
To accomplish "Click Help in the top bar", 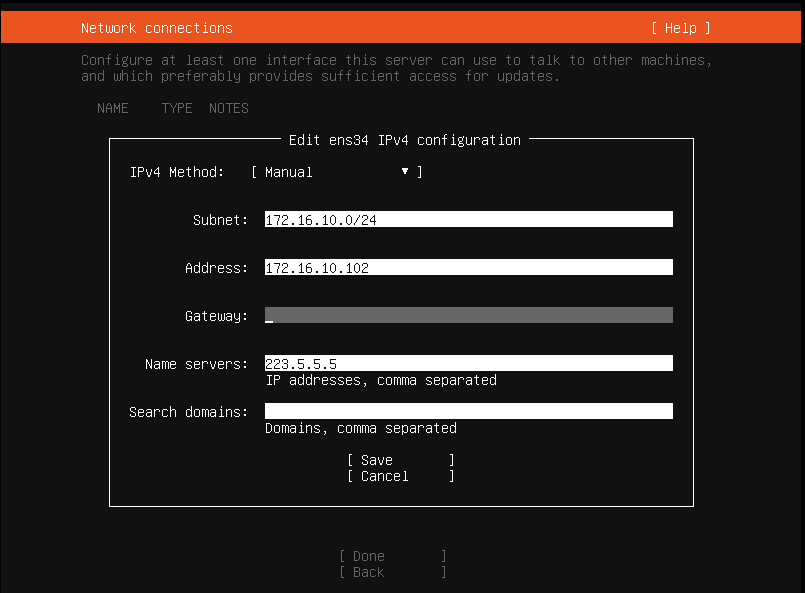I will (x=682, y=27).
